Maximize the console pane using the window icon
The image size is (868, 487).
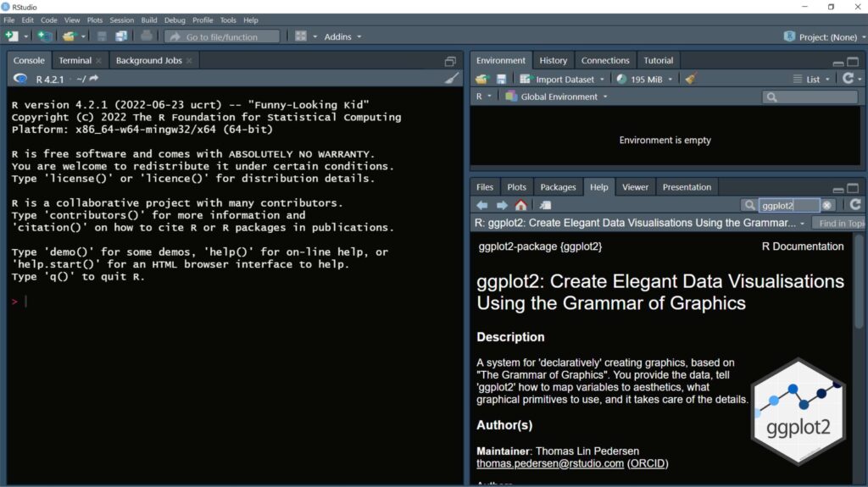click(x=450, y=61)
